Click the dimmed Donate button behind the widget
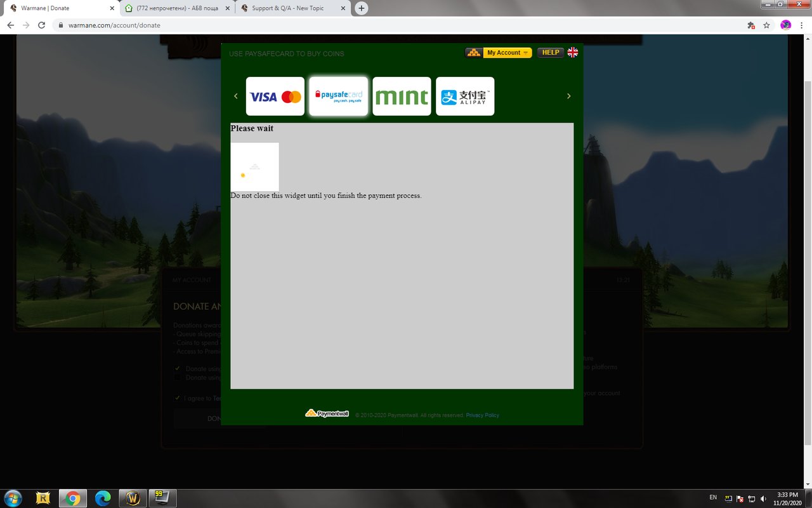Screen dimensions: 812x508 (x=197, y=418)
